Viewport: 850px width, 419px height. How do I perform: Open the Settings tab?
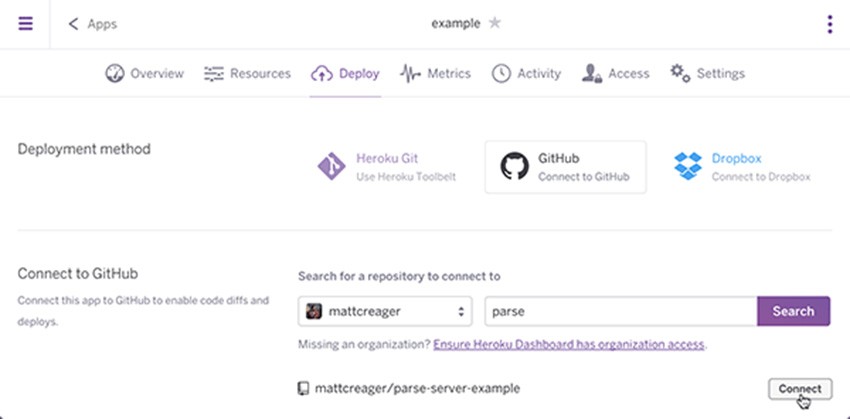tap(707, 73)
